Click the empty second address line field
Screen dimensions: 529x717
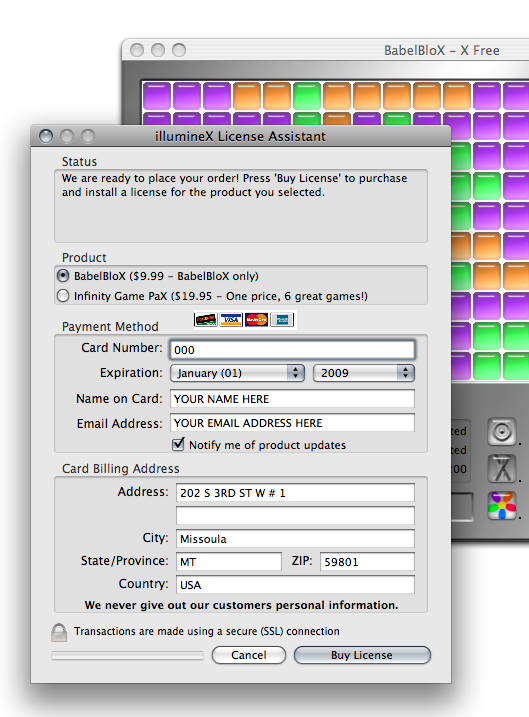point(295,515)
